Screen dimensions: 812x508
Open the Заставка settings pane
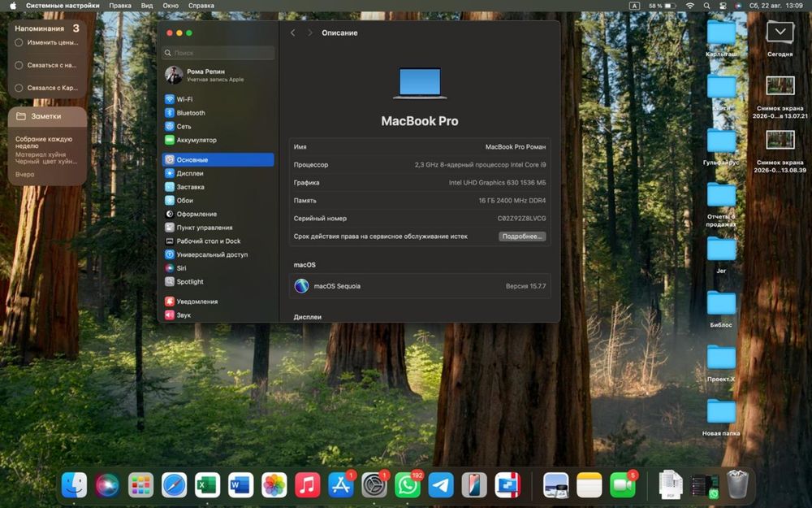coord(218,187)
